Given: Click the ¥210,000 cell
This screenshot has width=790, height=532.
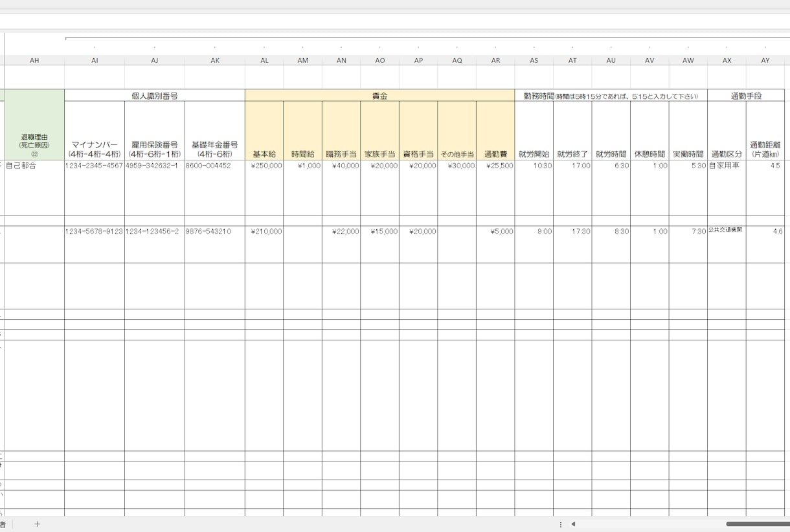Looking at the screenshot, I should pyautogui.click(x=264, y=244).
